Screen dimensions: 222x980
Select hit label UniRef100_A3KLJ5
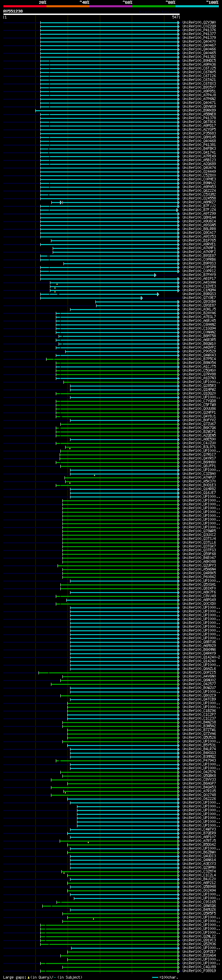click(x=199, y=309)
